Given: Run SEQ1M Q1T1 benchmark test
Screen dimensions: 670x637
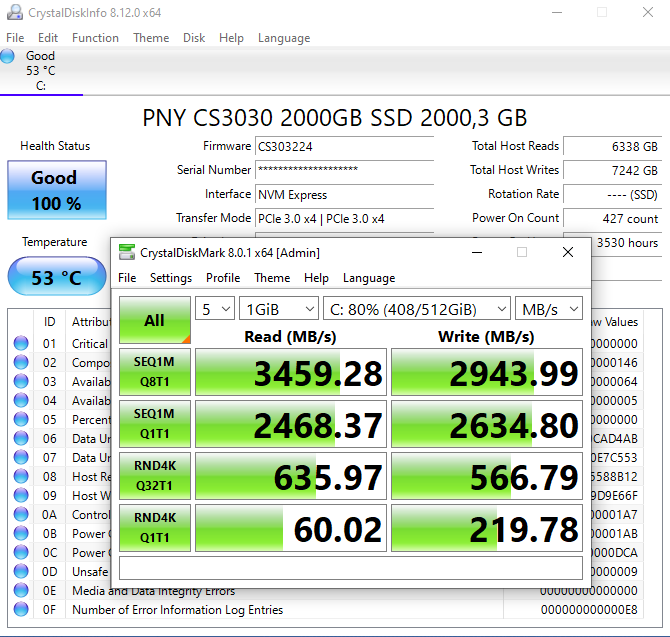Looking at the screenshot, I should click(x=155, y=424).
